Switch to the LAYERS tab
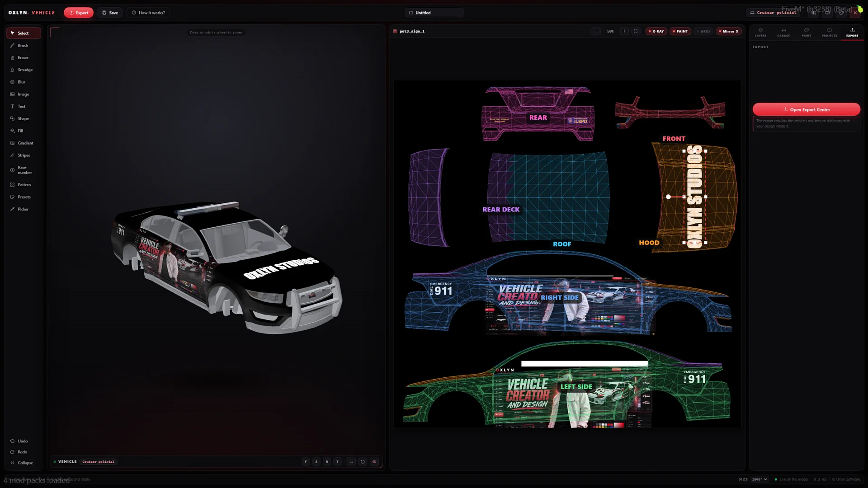Viewport: 868px width, 488px height. (x=760, y=33)
